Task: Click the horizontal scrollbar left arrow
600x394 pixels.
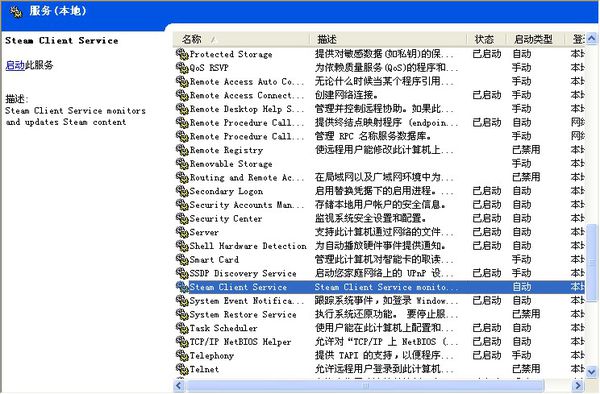Action: 179,385
